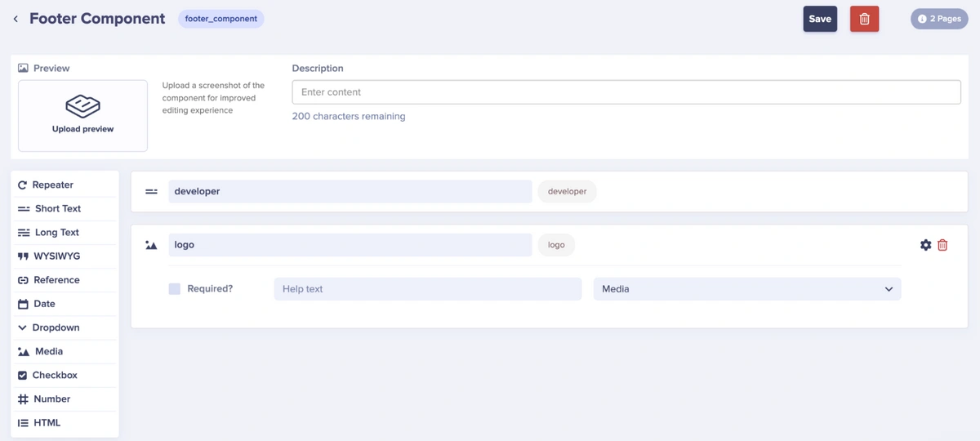This screenshot has height=441, width=980.
Task: Click into the Description input field
Action: click(626, 92)
